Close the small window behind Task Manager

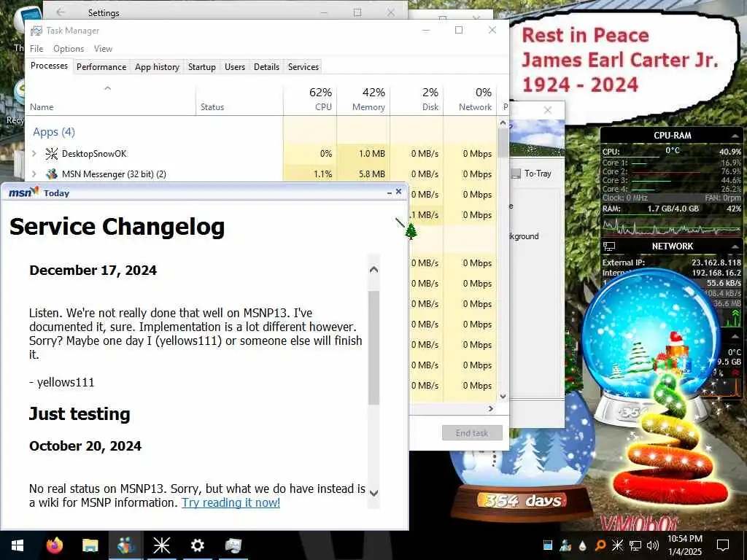(x=548, y=110)
